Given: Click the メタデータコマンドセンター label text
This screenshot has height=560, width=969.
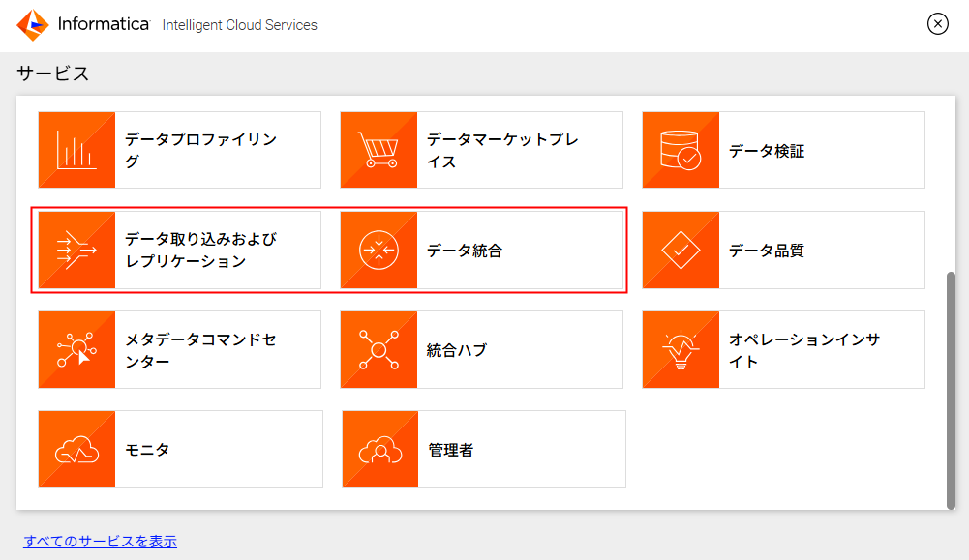Looking at the screenshot, I should [x=200, y=350].
